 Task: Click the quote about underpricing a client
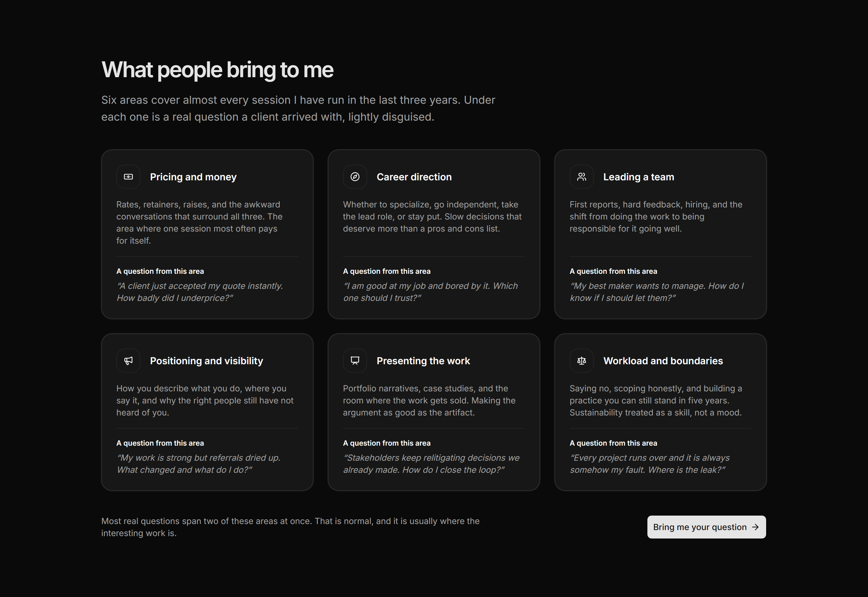(x=200, y=292)
